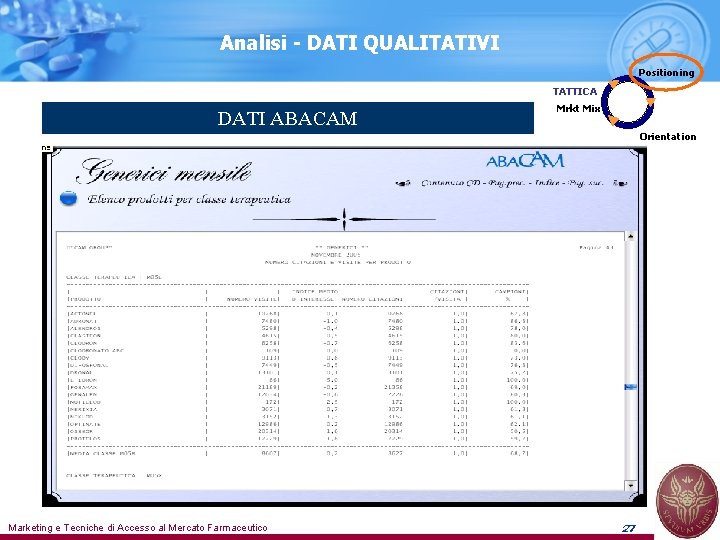Viewport: 720px width, 540px height.
Task: Select the Mrkt Mix label
Action: click(x=578, y=108)
